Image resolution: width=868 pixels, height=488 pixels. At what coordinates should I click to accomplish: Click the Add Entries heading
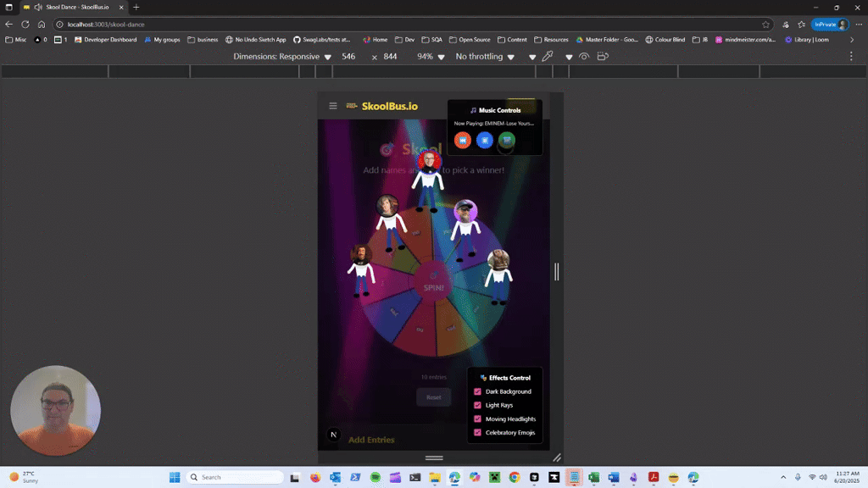pos(371,440)
